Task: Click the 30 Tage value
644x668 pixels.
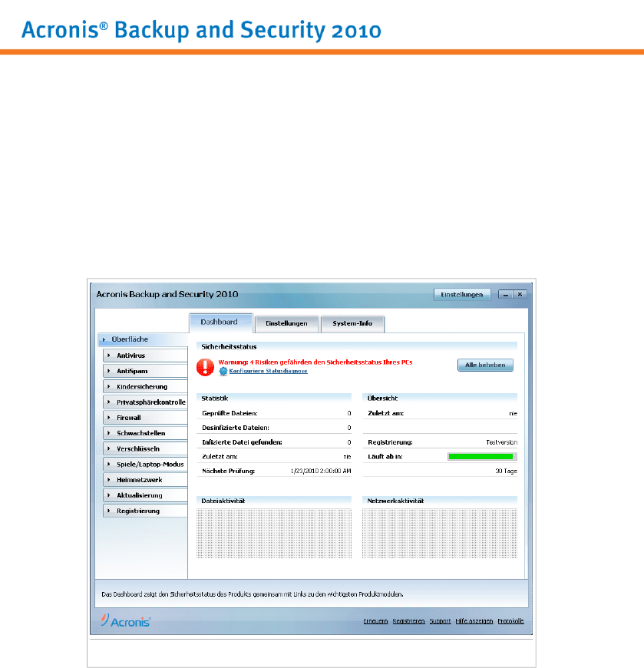Action: (507, 471)
